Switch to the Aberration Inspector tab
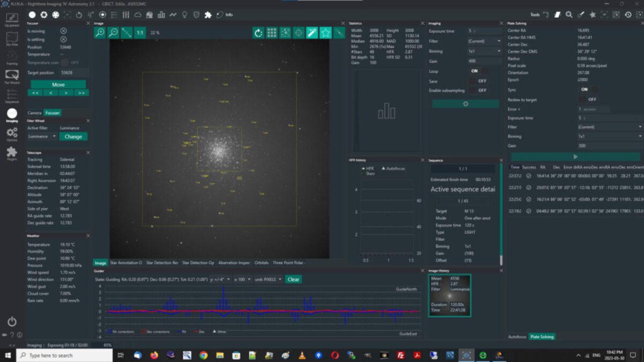This screenshot has height=362, width=644. [x=234, y=263]
